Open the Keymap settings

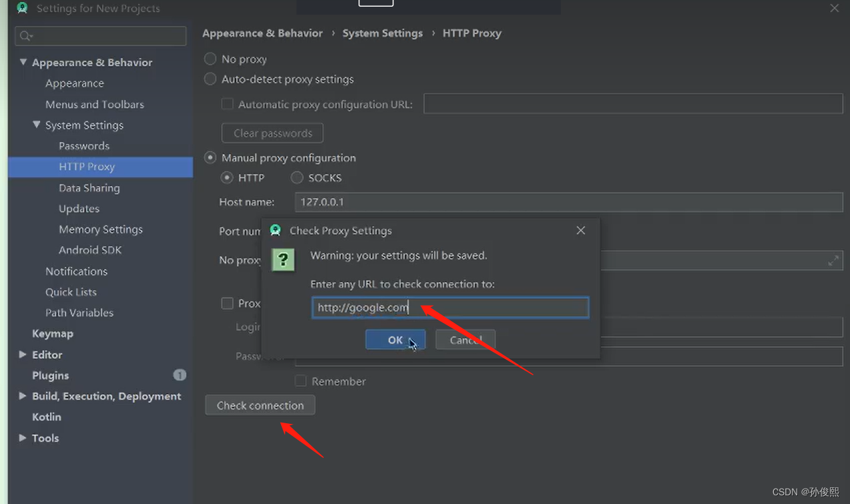tap(53, 333)
